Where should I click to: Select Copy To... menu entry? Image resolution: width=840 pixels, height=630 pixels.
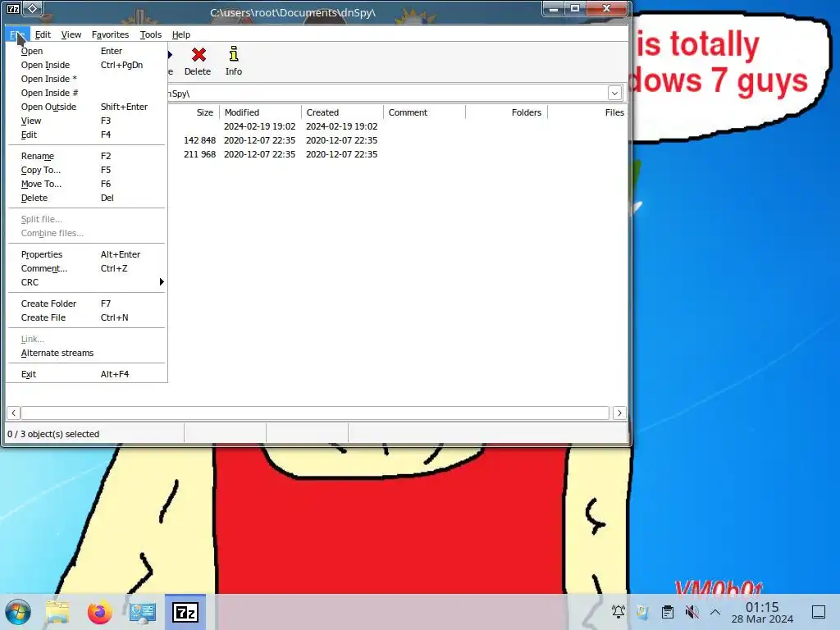point(87,170)
